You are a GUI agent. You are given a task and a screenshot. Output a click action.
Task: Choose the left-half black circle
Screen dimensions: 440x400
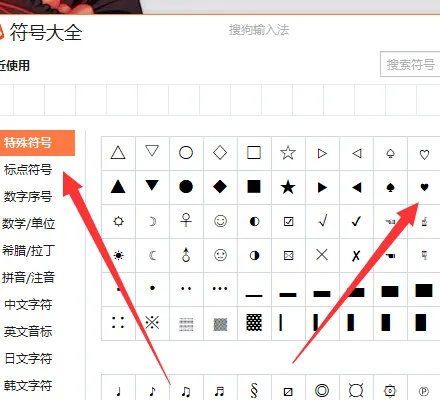(x=254, y=221)
